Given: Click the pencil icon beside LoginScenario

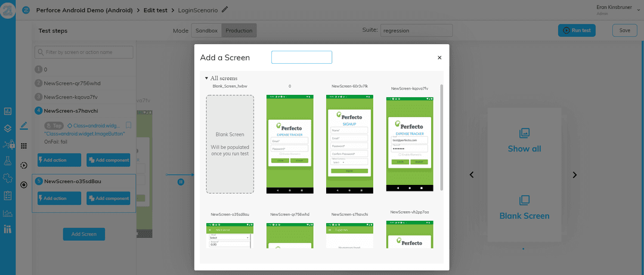Looking at the screenshot, I should pos(225,10).
